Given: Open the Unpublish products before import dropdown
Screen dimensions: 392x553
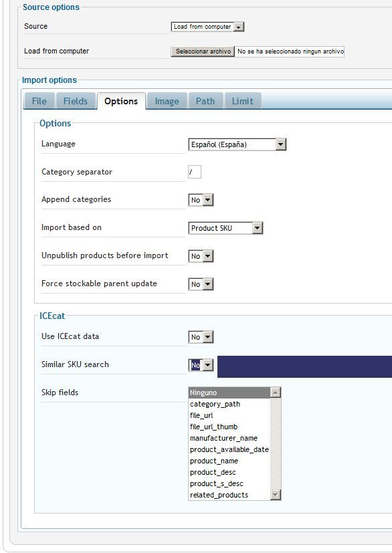Looking at the screenshot, I should coord(201,256).
